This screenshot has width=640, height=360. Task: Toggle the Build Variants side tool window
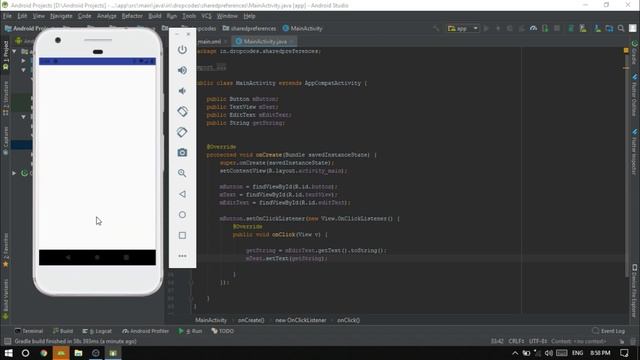pos(5,299)
